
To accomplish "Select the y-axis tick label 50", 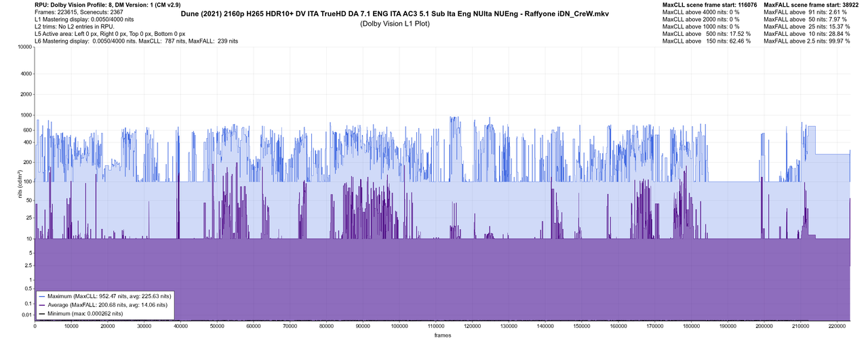I will (x=28, y=200).
